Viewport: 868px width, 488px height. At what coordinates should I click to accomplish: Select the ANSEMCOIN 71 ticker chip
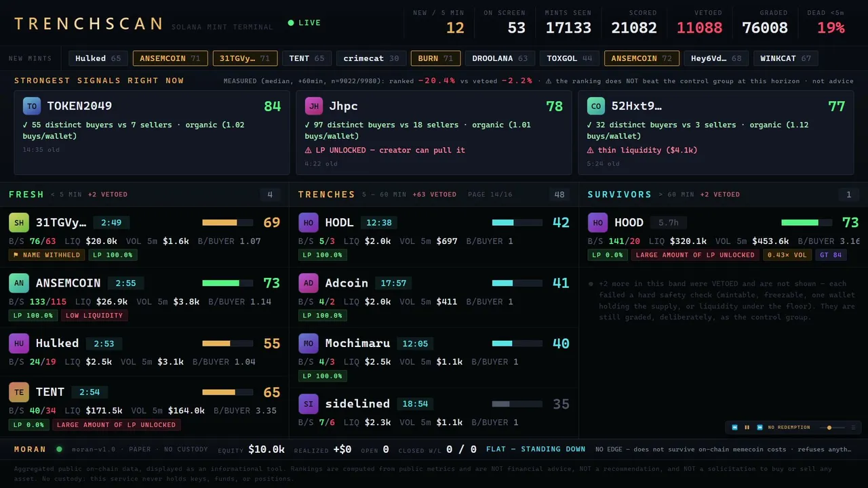click(x=170, y=58)
